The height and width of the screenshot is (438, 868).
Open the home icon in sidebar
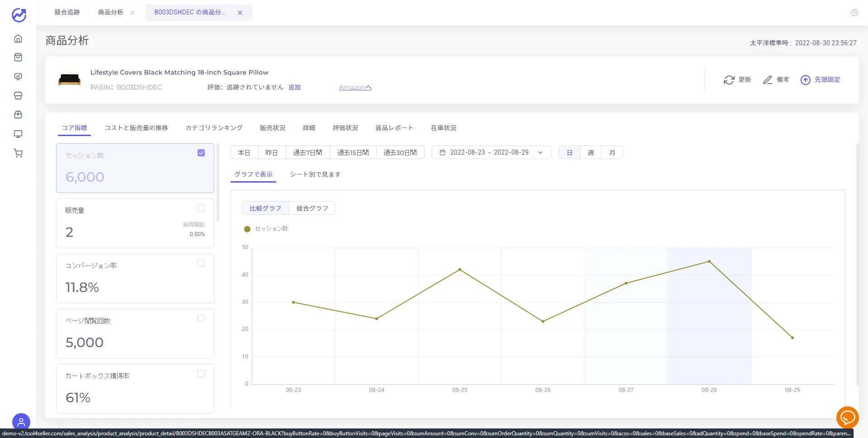[18, 38]
